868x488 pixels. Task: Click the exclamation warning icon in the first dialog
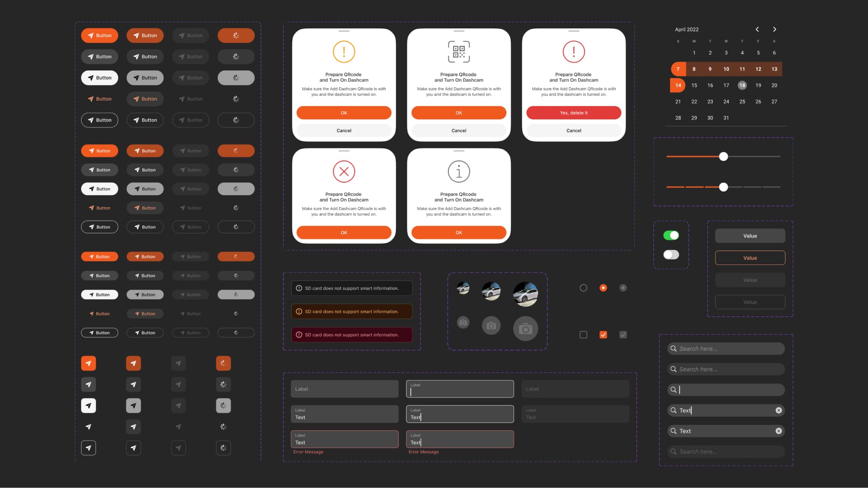pyautogui.click(x=344, y=52)
